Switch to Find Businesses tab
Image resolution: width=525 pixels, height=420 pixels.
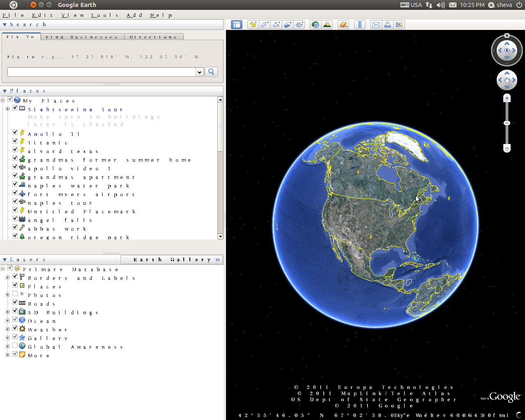82,37
